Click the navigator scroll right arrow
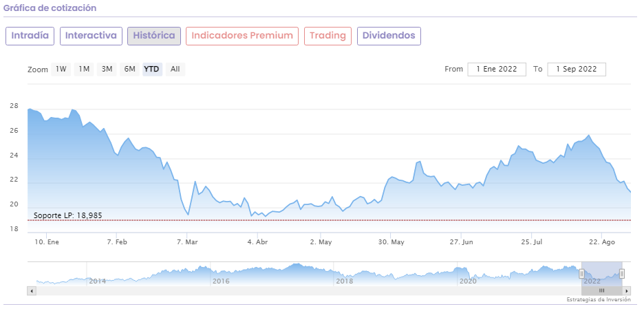644x311 pixels. (625, 291)
